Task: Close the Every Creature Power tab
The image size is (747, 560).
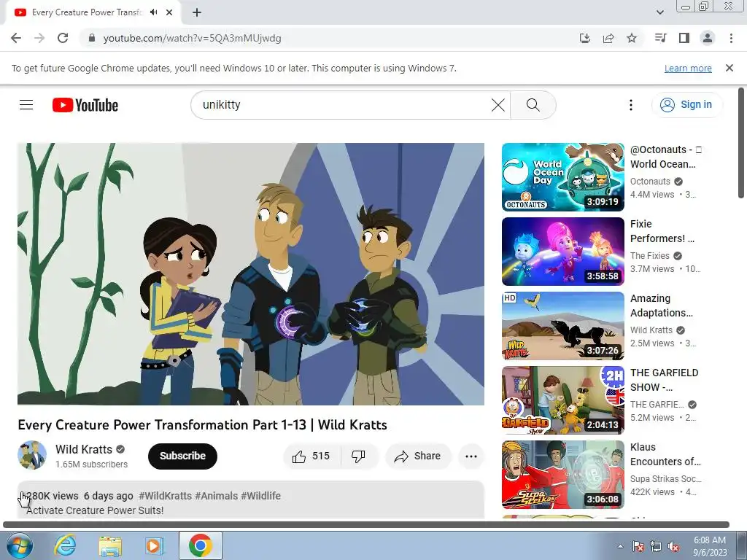Action: [x=169, y=12]
